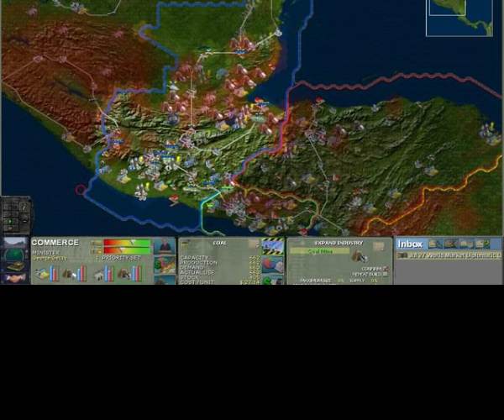
Task: Click the grid control pad above department icons
Action: [16, 215]
